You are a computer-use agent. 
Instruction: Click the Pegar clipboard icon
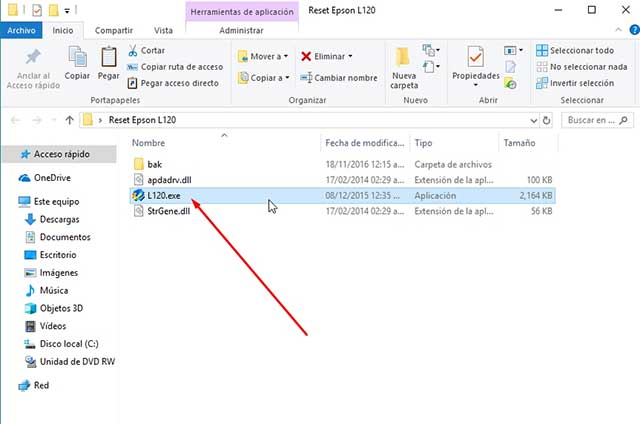(109, 63)
